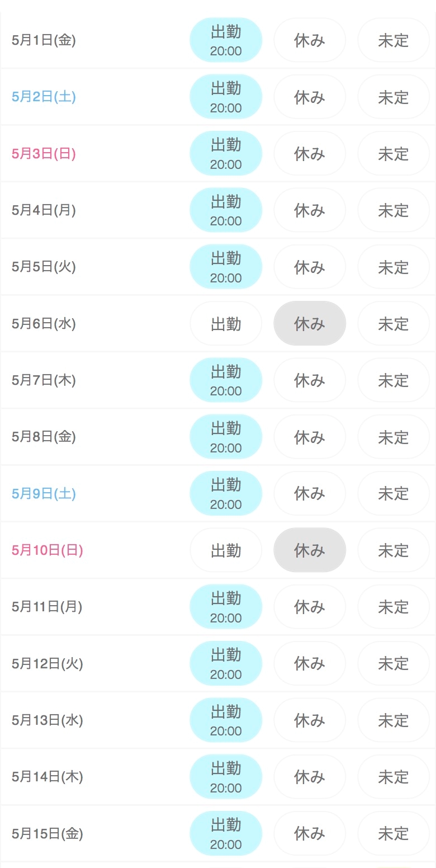The width and height of the screenshot is (436, 868).
Task: Mark 5月1日(金) as 未定
Action: click(394, 40)
